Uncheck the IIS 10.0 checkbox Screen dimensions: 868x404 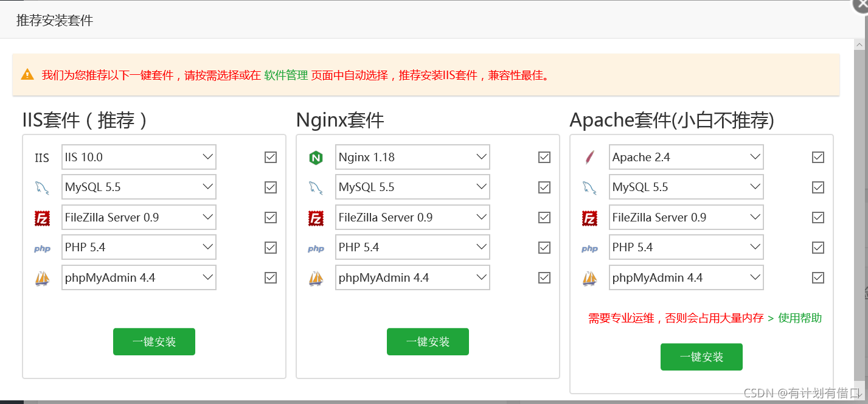click(x=271, y=158)
